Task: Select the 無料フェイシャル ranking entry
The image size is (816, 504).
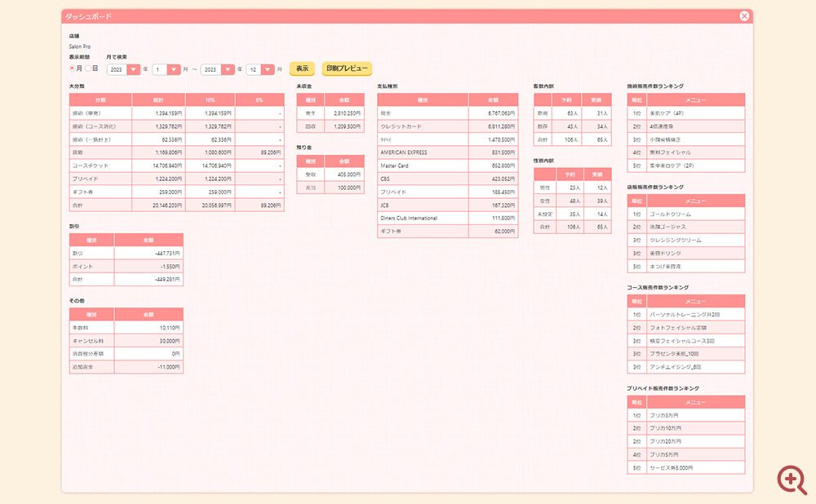Action: click(x=670, y=153)
